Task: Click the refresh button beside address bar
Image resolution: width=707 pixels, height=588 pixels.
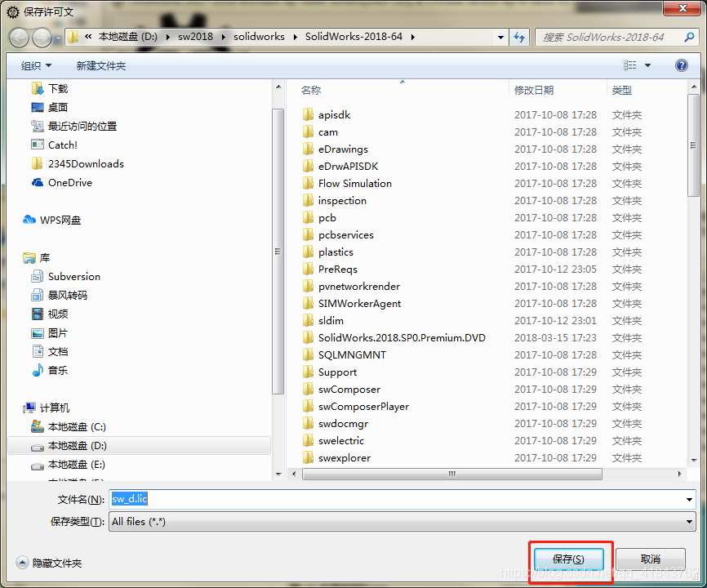Action: [x=519, y=37]
